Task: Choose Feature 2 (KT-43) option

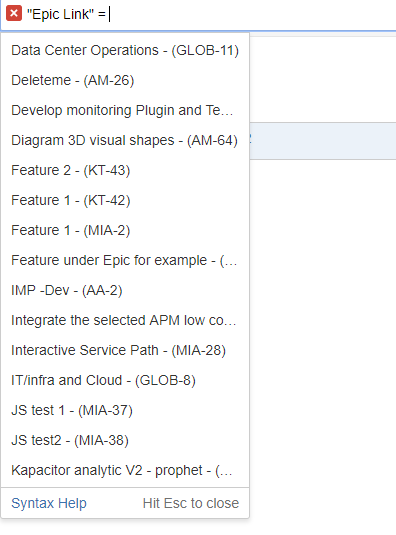Action: [125, 170]
